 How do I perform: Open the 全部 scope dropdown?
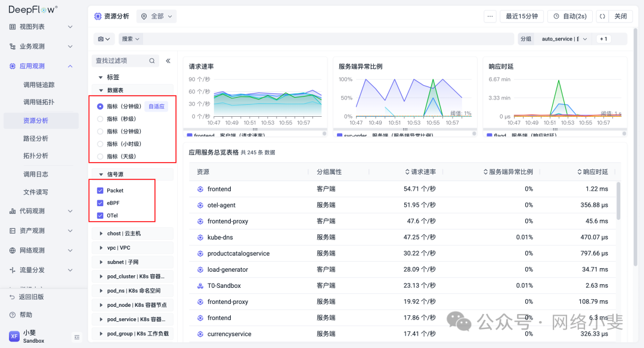click(156, 16)
